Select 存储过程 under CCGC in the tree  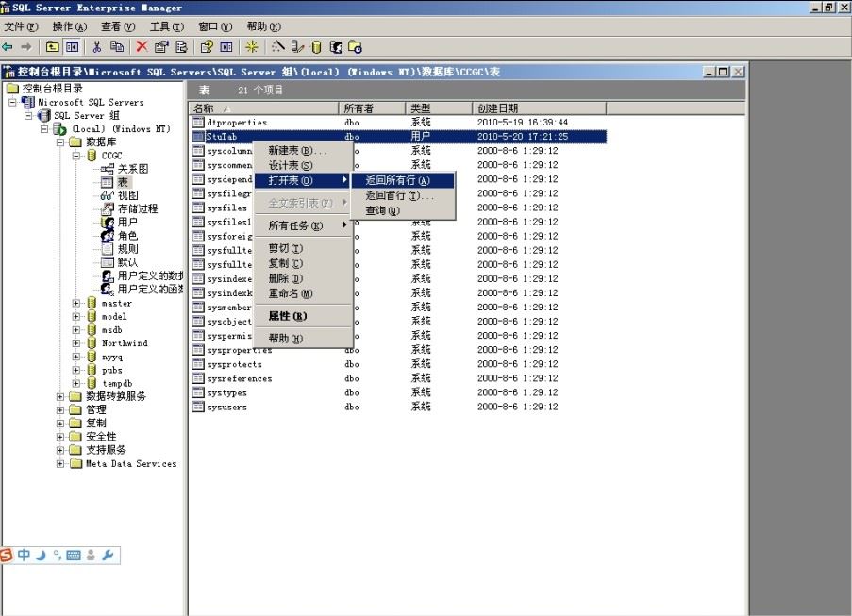(x=138, y=208)
